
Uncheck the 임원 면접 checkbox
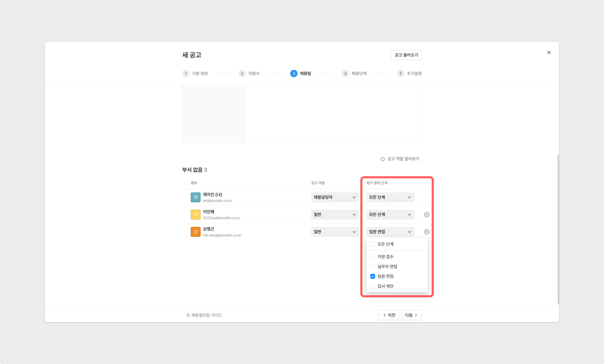click(372, 276)
